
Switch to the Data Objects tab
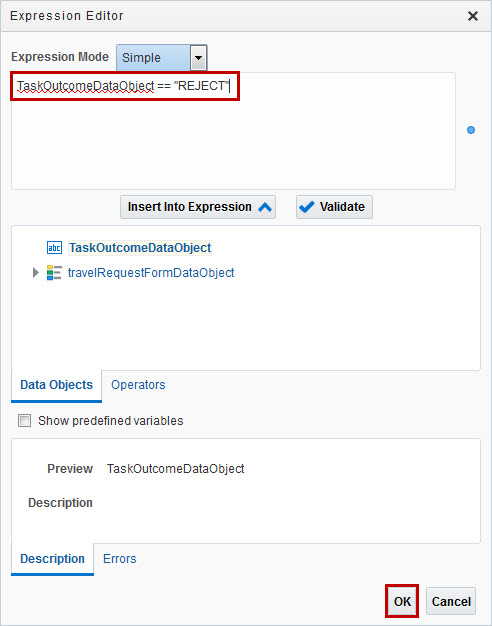56,385
